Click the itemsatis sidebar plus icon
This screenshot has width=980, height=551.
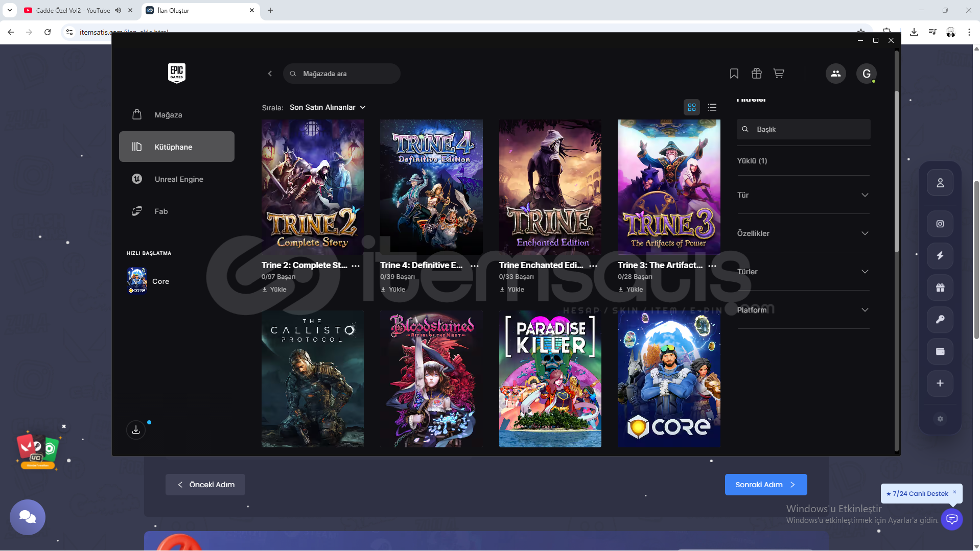point(940,384)
